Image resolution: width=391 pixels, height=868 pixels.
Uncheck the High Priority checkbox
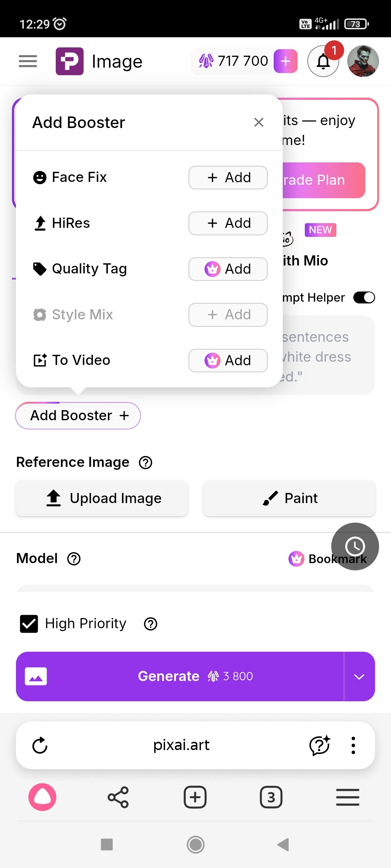click(29, 624)
